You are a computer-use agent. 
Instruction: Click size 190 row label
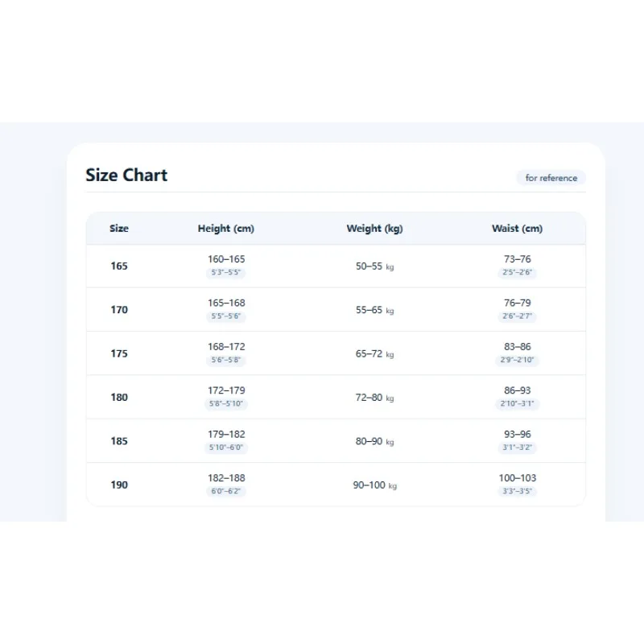coord(119,485)
